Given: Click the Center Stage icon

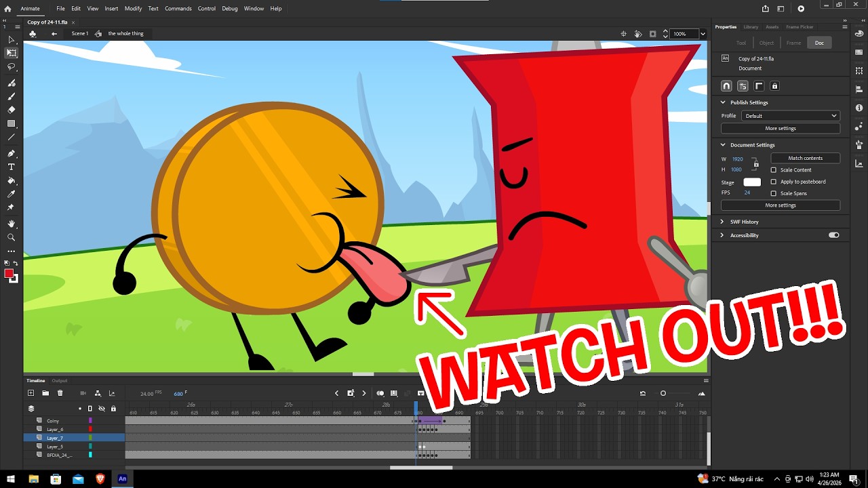Looking at the screenshot, I should (624, 33).
